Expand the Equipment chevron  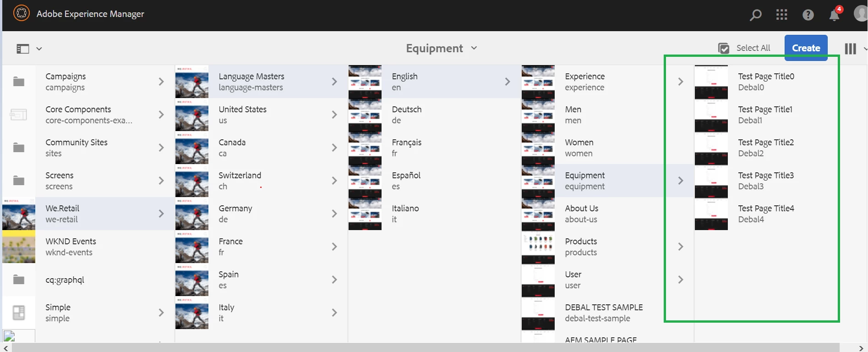point(681,181)
